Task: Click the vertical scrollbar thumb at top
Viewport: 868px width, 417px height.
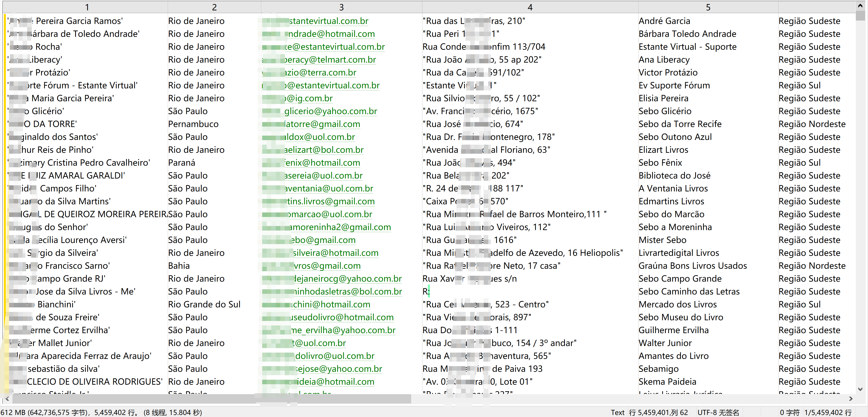Action: pyautogui.click(x=860, y=16)
